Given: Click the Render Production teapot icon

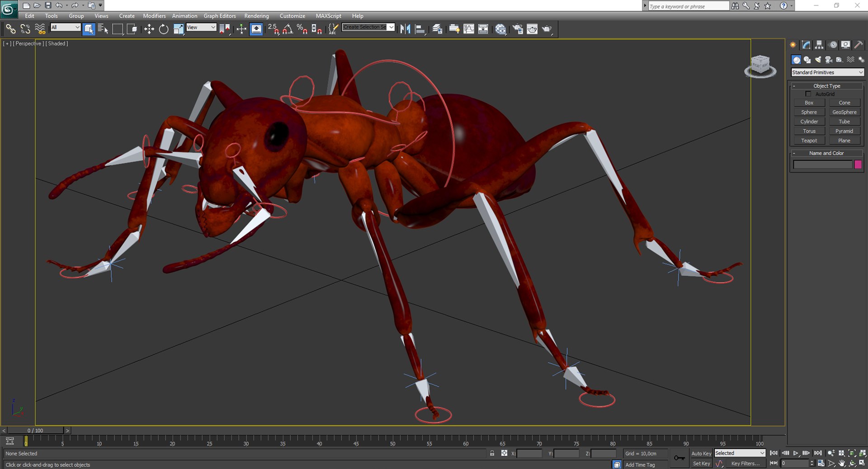Looking at the screenshot, I should (x=547, y=29).
